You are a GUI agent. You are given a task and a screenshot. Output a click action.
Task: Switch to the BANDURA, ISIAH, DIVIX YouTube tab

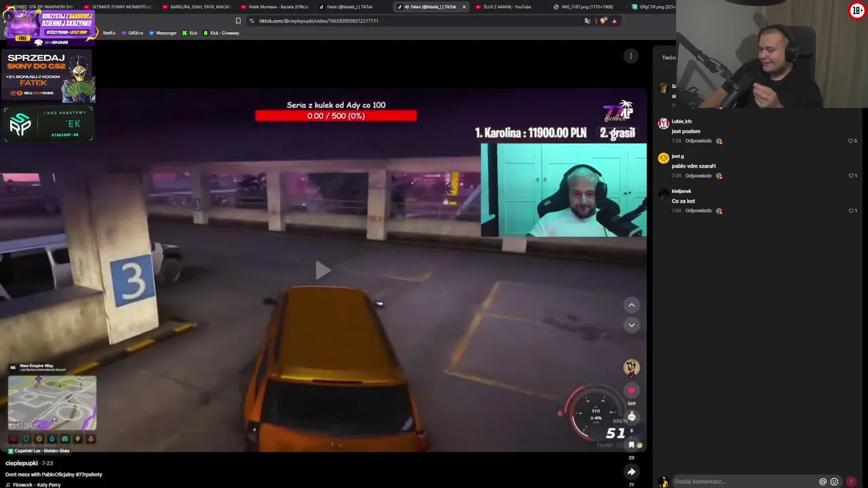197,7
